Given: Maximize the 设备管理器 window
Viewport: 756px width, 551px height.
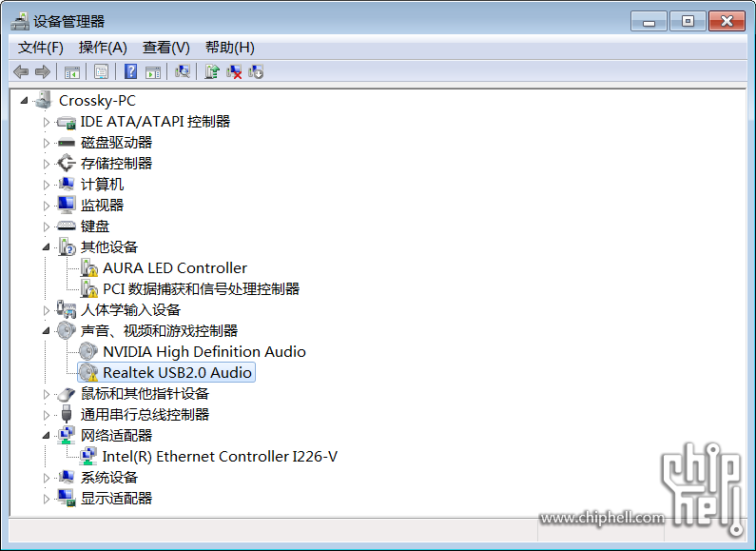Looking at the screenshot, I should [688, 21].
